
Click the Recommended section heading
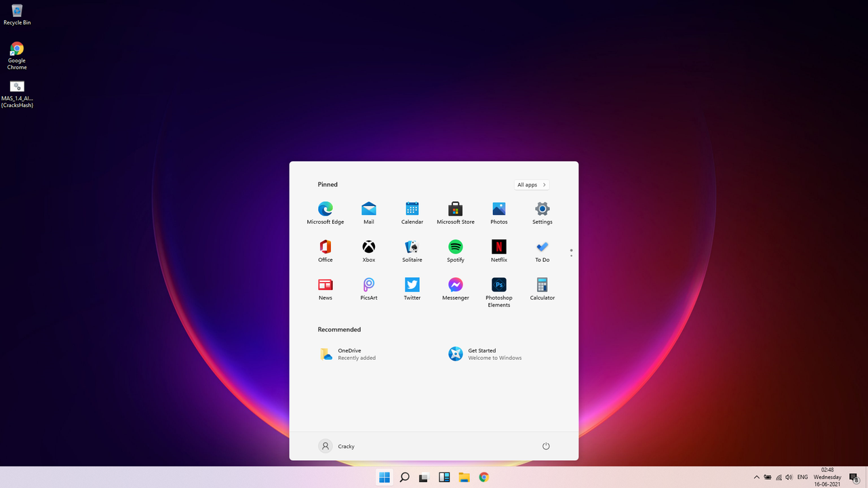pyautogui.click(x=339, y=329)
